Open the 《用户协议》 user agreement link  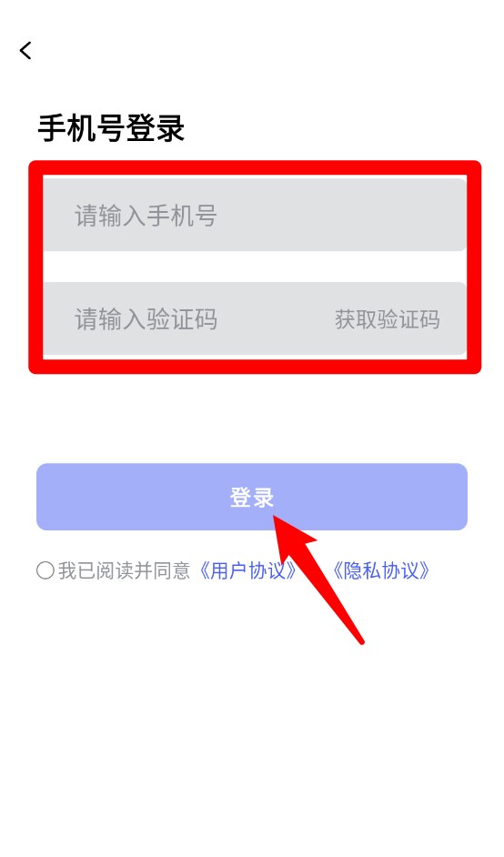tap(247, 570)
